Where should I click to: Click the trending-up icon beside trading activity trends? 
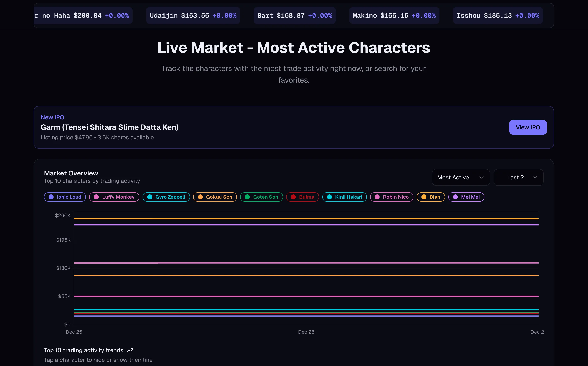click(130, 350)
